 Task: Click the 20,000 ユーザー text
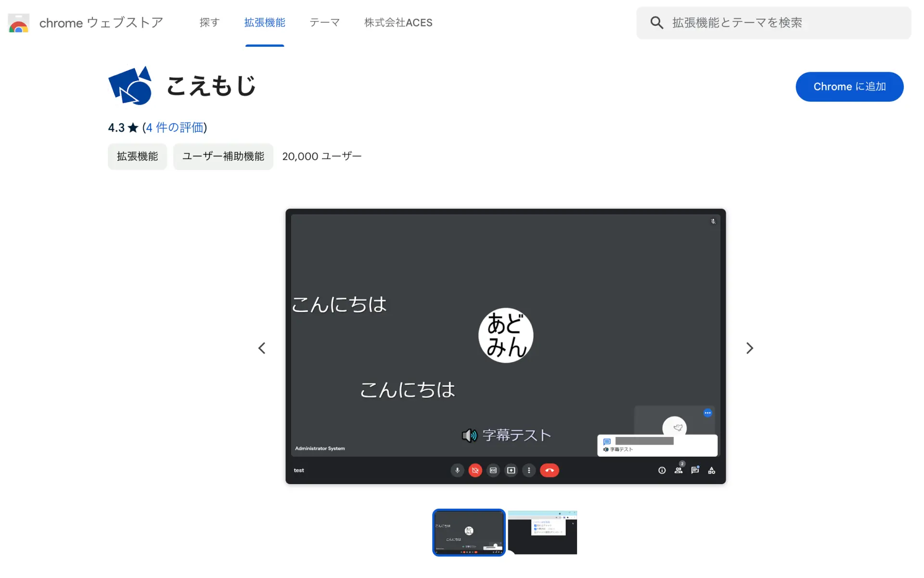coord(322,157)
